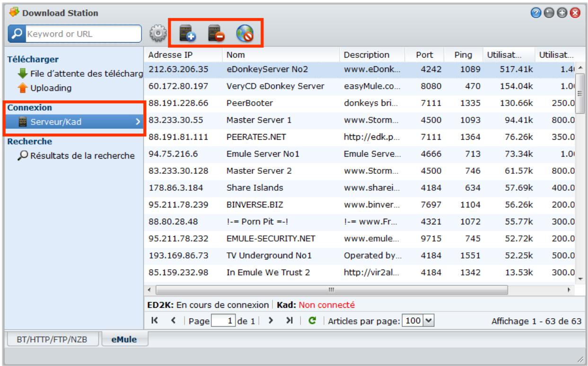Open the settings gear in the toolbar
Viewport: 588px width, 366px height.
pyautogui.click(x=159, y=33)
